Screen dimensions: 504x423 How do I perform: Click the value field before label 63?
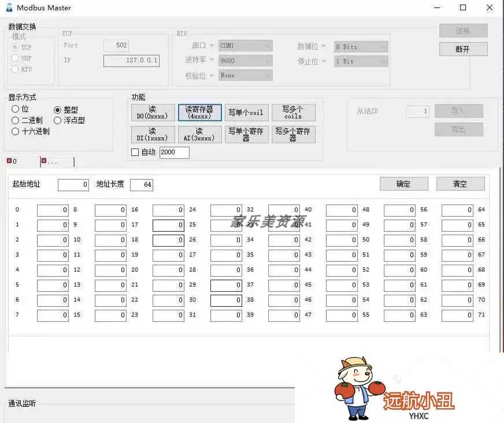point(400,316)
